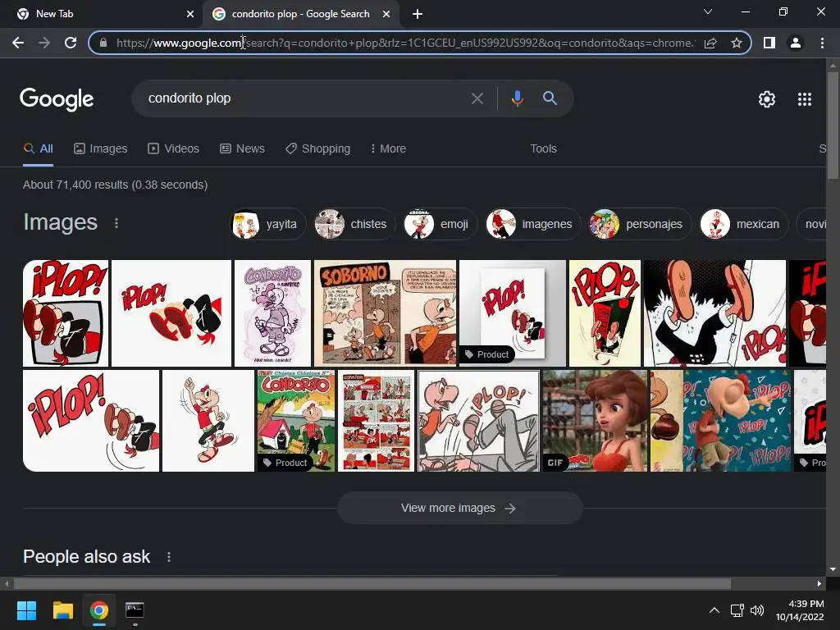The image size is (840, 630).
Task: Open the framed white ¡PLOP! product image
Action: (x=512, y=313)
